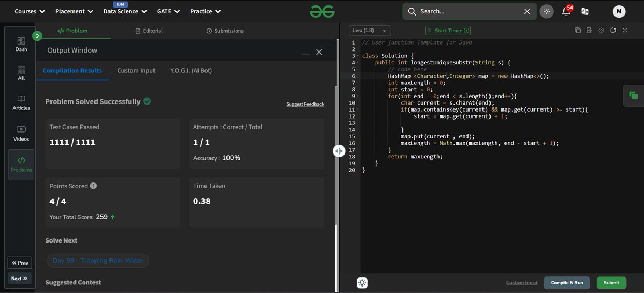Go to next problem with Next
Image resolution: width=644 pixels, height=293 pixels.
[x=19, y=279]
